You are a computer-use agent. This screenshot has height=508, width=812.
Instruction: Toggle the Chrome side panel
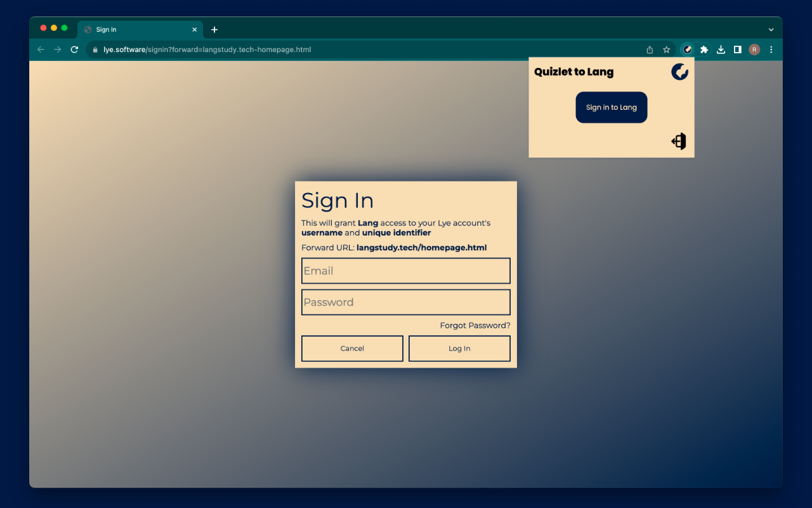737,50
